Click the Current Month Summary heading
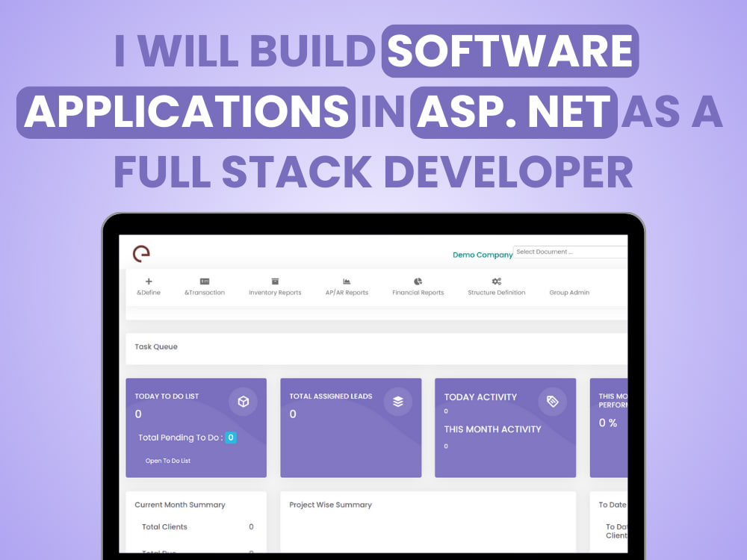 pyautogui.click(x=179, y=505)
